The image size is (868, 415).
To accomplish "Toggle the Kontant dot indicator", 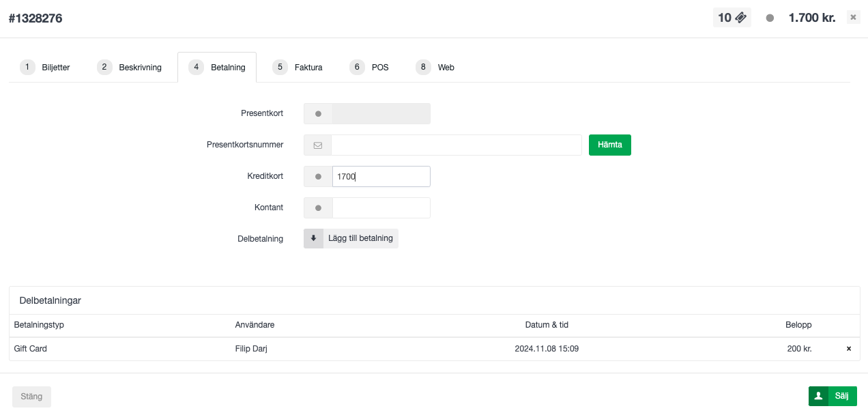I will pos(318,207).
